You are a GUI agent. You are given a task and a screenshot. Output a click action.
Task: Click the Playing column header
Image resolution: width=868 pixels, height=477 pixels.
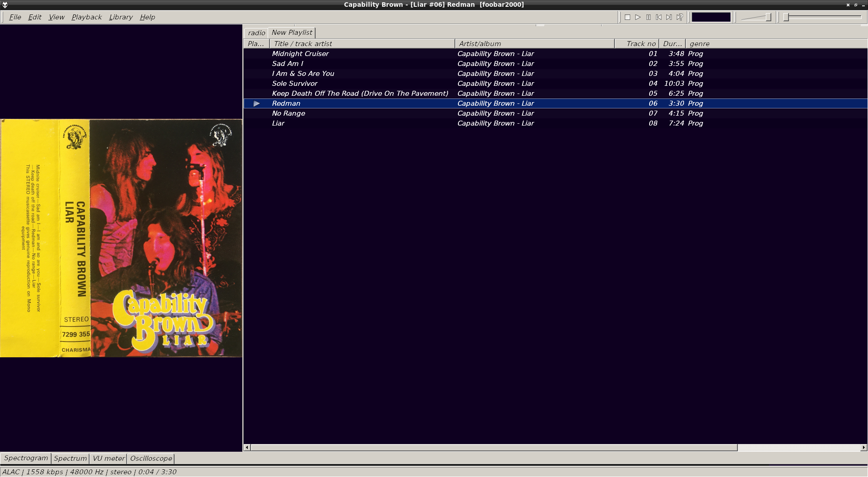pos(256,44)
